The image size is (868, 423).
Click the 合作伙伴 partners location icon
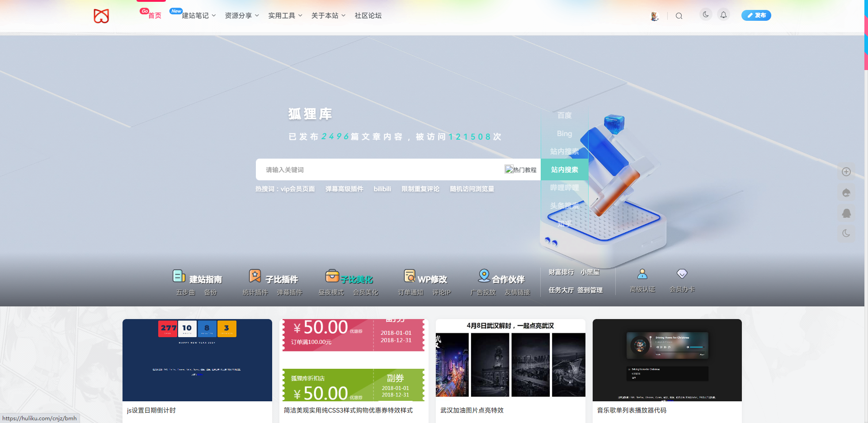point(484,275)
